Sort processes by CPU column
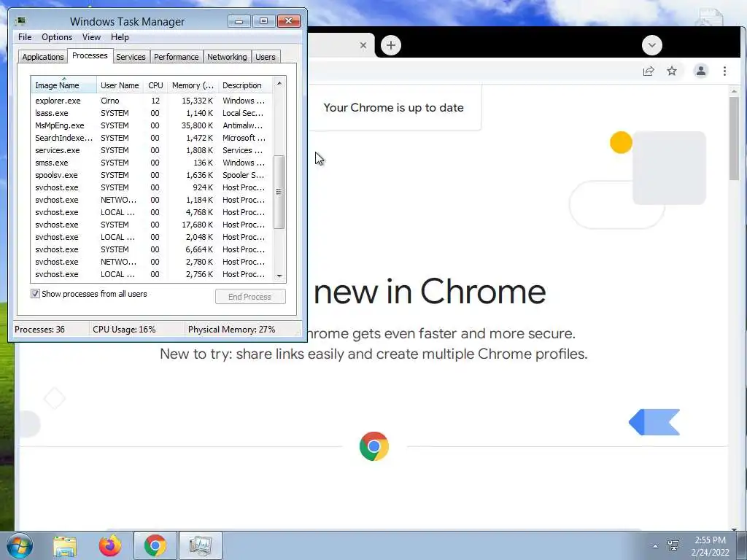The width and height of the screenshot is (747, 560). point(155,85)
